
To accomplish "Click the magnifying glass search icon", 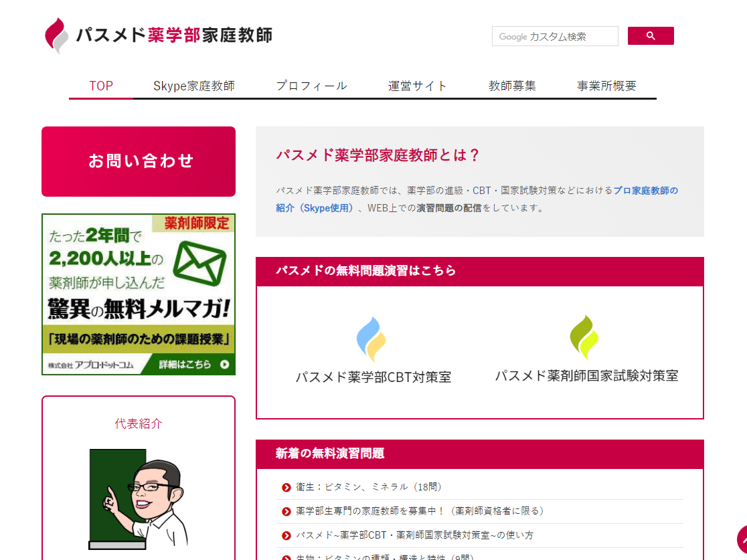I will click(x=650, y=36).
